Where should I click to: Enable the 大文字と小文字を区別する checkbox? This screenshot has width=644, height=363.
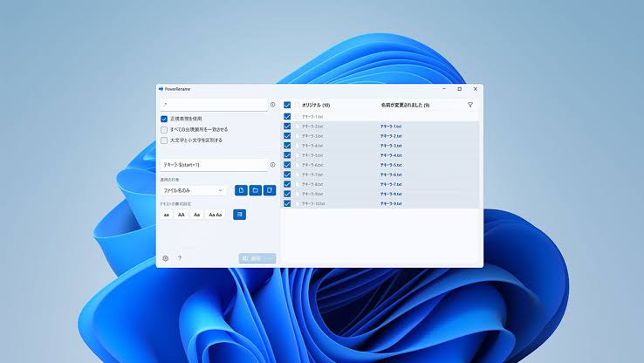[164, 140]
